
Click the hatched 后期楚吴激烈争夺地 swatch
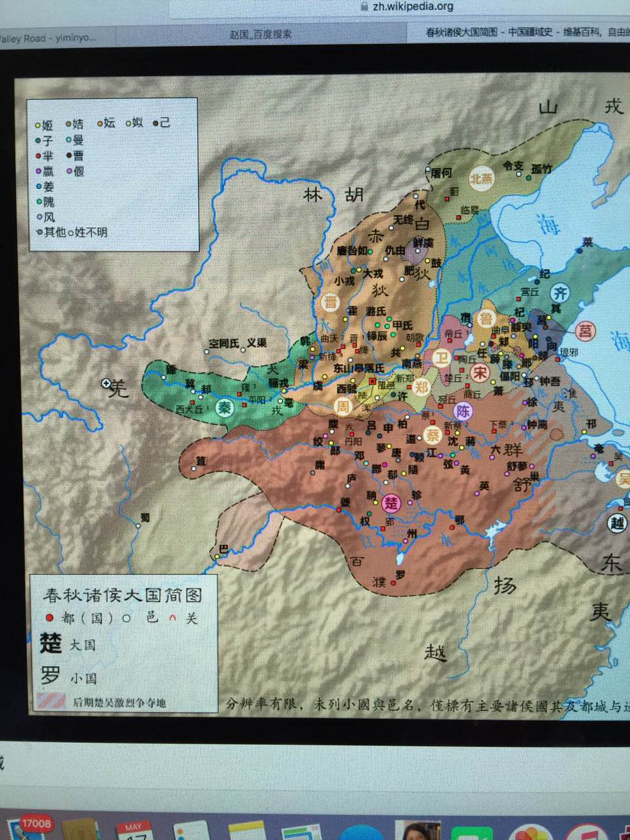(x=51, y=702)
